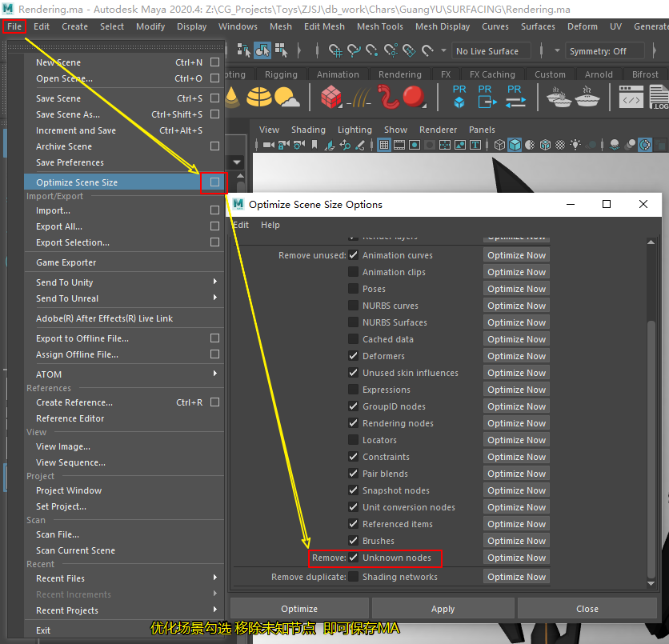This screenshot has height=644, width=669.
Task: Click the use all lights bulb icon
Action: click(575, 146)
